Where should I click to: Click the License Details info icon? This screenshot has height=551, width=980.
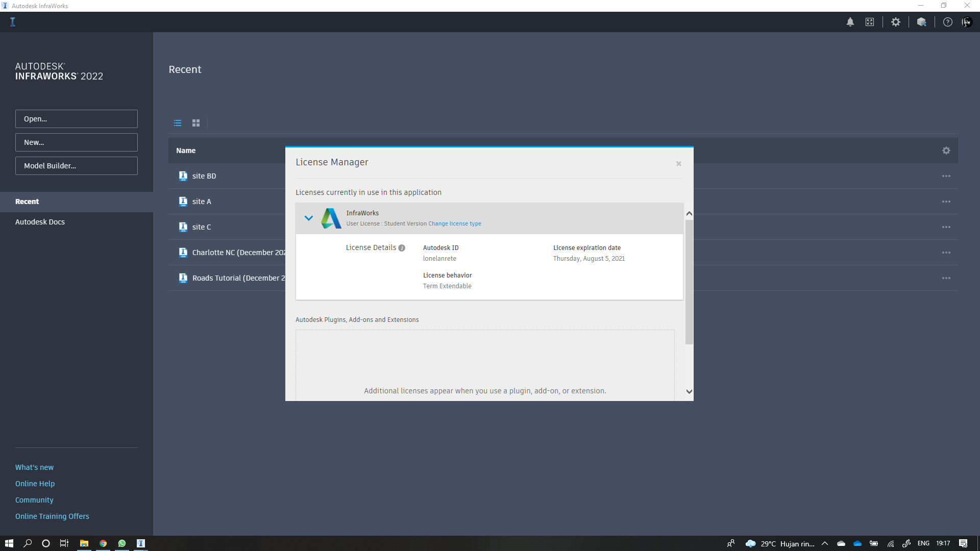(x=402, y=248)
